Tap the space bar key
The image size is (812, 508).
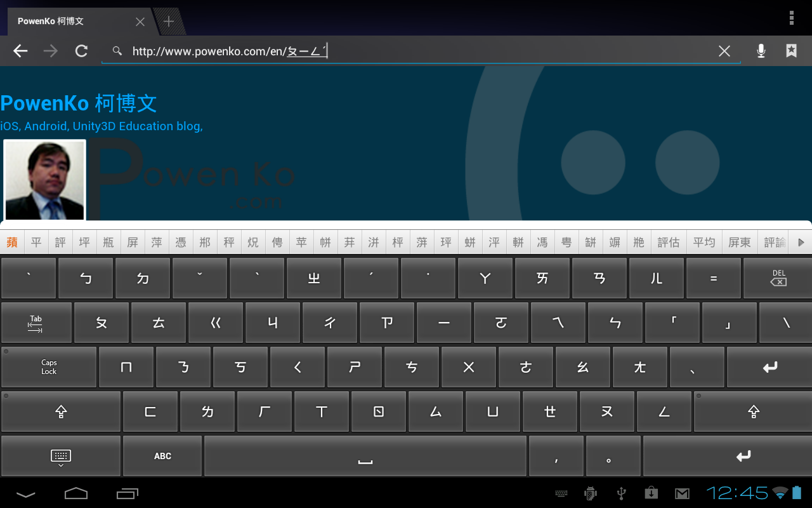pyautogui.click(x=365, y=456)
